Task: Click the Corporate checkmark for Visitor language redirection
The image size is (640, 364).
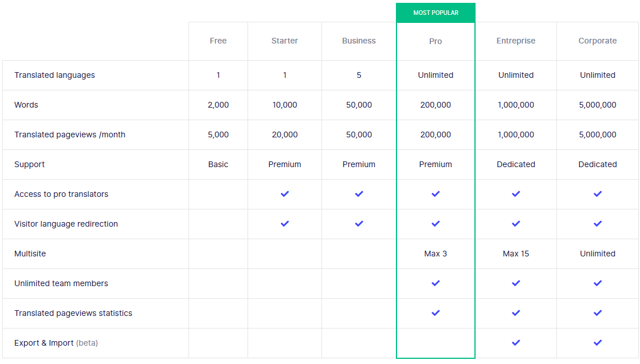Action: tap(598, 224)
